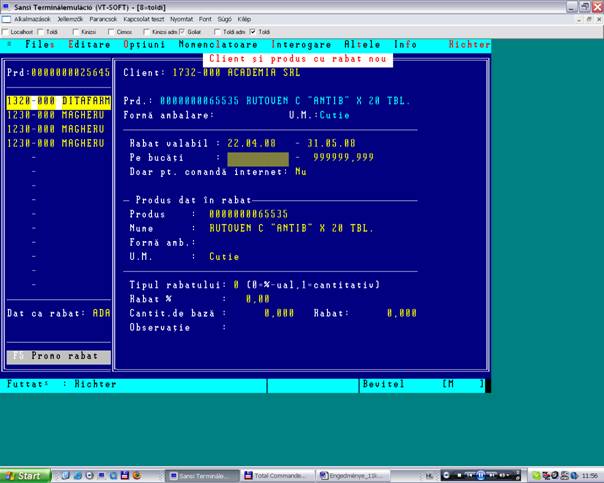Click the 999999,999 maximum quantity value
The height and width of the screenshot is (483, 604).
click(x=343, y=158)
